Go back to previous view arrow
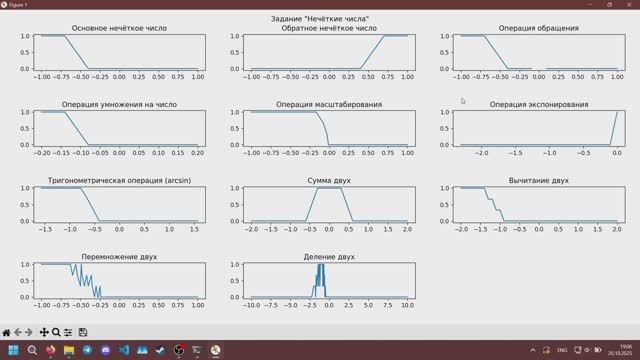This screenshot has width=640, height=360. (18, 332)
